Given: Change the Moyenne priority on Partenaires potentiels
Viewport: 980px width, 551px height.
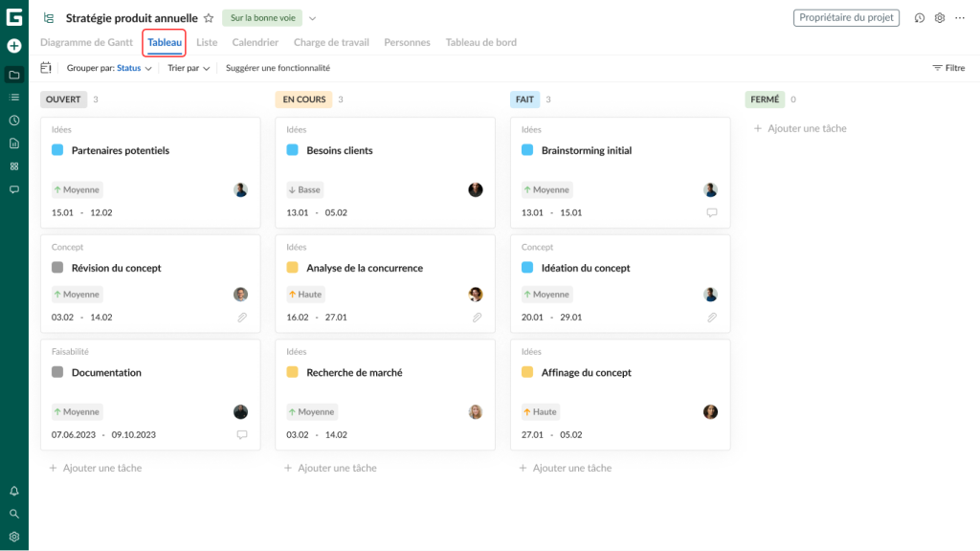Looking at the screenshot, I should 77,190.
